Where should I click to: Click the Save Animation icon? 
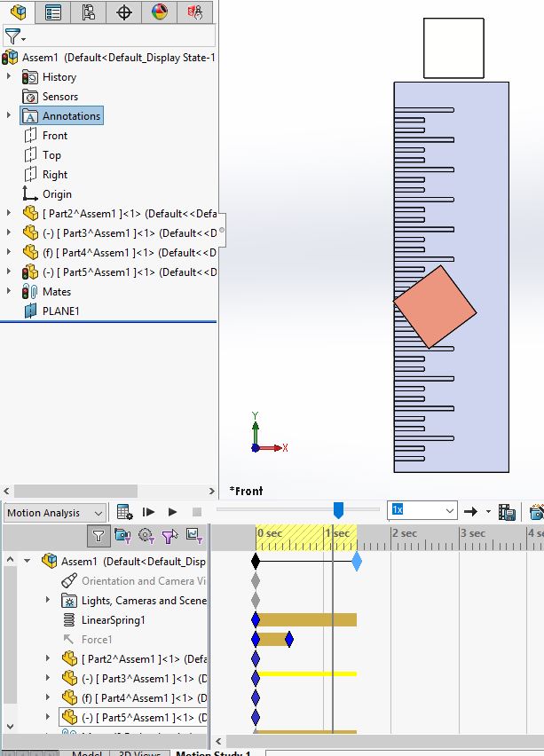pos(507,512)
